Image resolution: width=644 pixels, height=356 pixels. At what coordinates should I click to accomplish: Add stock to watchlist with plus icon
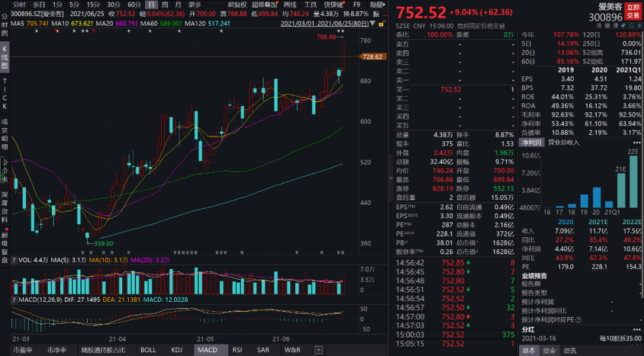tap(639, 26)
